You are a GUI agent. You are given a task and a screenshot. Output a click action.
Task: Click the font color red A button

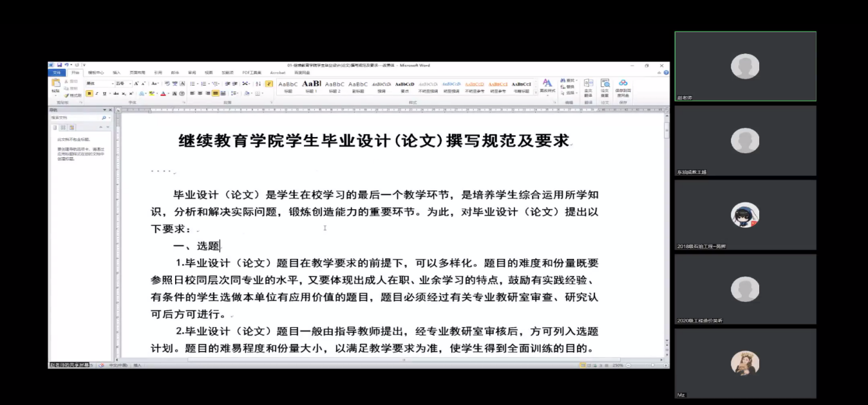coord(163,93)
